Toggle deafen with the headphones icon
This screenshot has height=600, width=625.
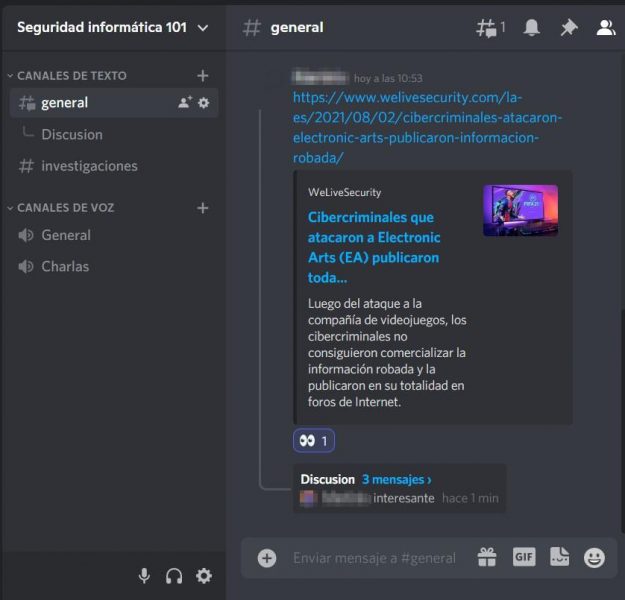(174, 575)
